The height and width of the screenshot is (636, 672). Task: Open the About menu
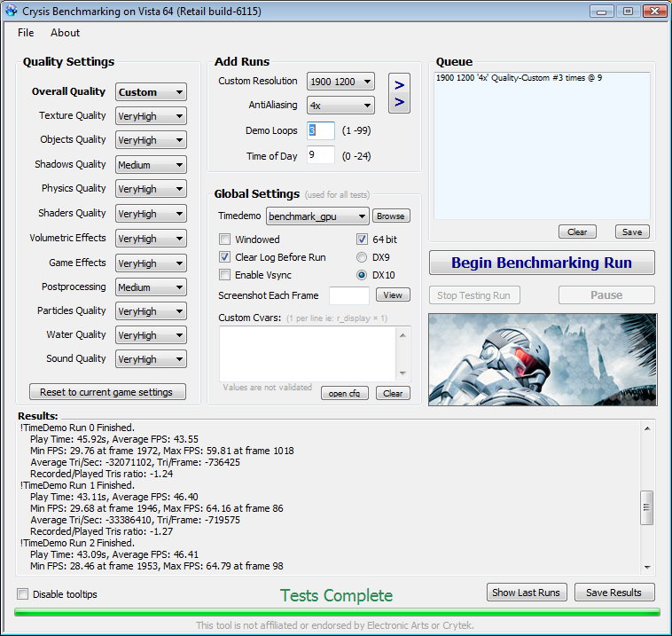(65, 33)
